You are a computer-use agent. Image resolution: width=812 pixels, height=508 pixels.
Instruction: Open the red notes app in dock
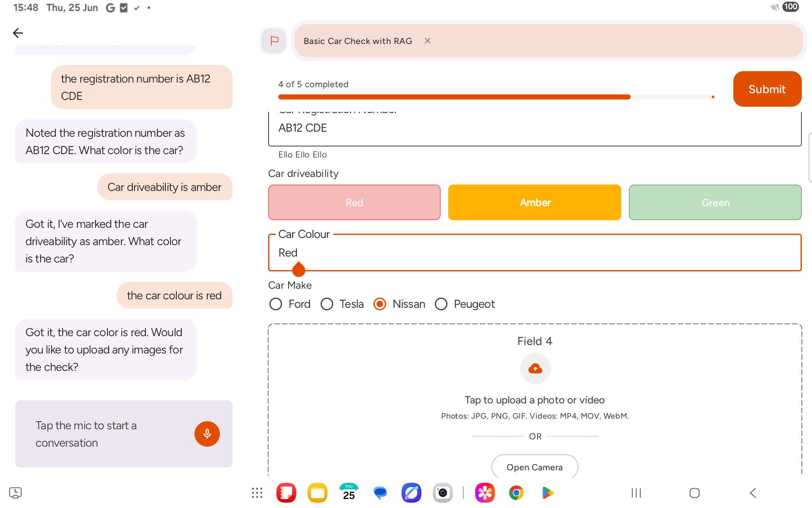pyautogui.click(x=286, y=493)
